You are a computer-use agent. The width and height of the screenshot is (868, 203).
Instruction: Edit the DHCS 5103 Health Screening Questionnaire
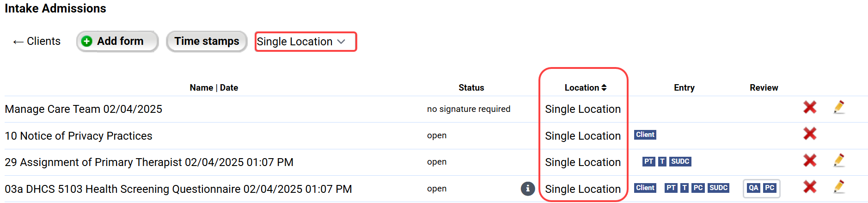tap(839, 187)
